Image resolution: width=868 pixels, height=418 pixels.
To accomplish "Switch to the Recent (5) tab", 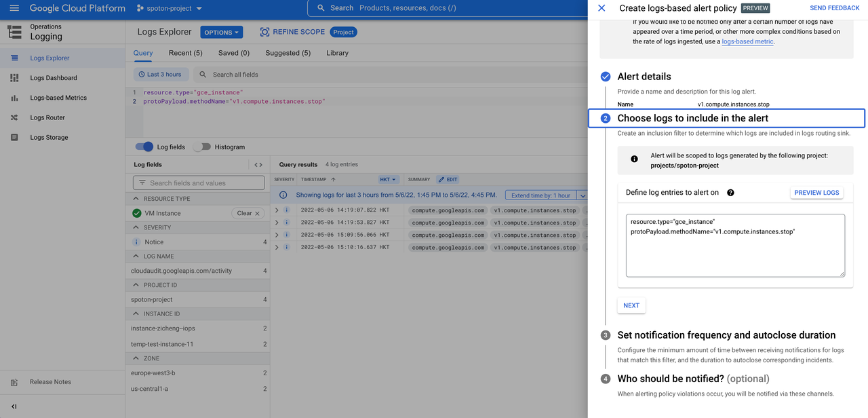I will (187, 53).
